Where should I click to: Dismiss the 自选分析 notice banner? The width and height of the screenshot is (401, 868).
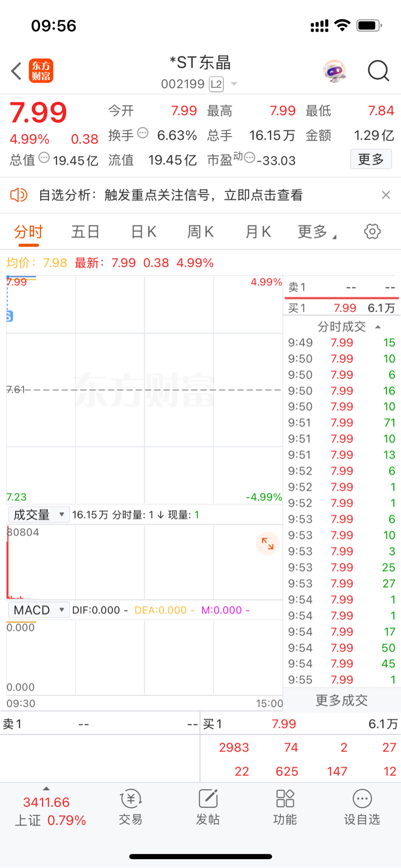(x=386, y=195)
